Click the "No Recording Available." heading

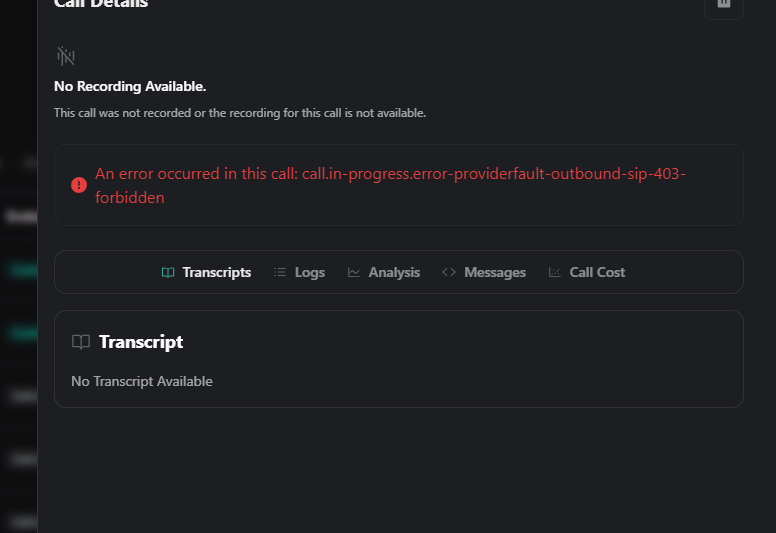pos(130,86)
